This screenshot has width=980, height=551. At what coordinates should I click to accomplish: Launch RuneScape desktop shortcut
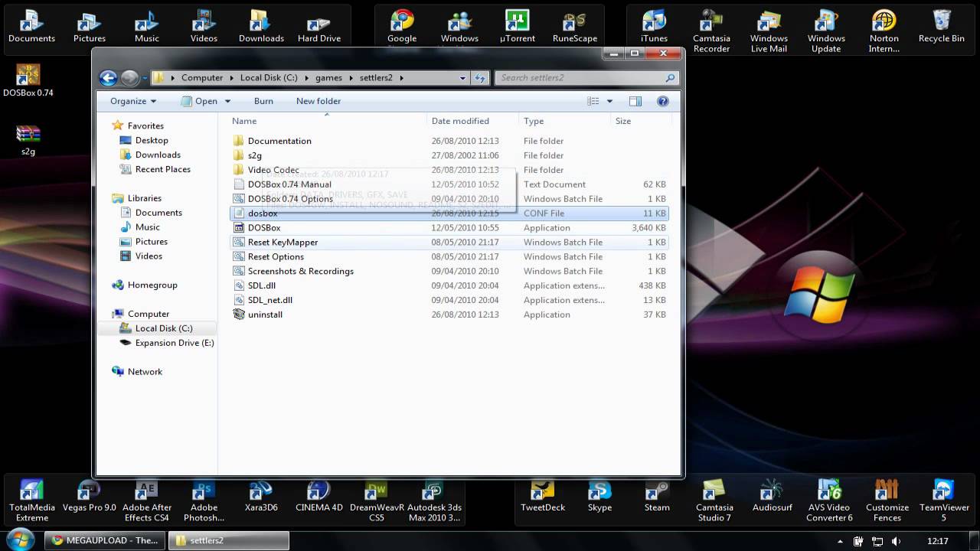pos(575,27)
